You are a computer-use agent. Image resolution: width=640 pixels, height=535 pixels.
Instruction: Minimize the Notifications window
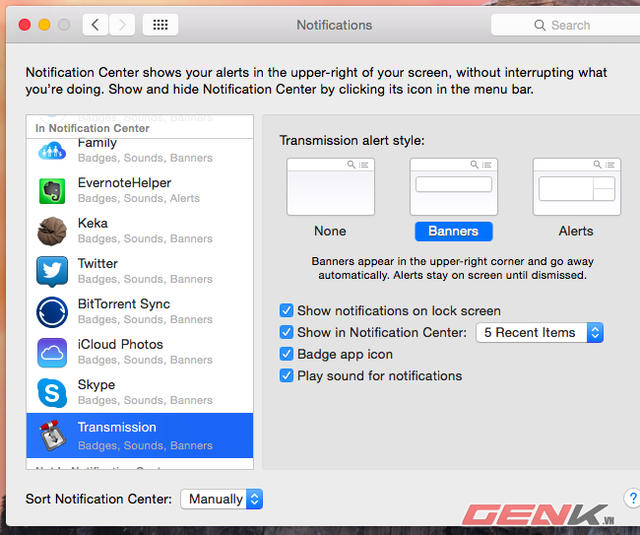(44, 25)
